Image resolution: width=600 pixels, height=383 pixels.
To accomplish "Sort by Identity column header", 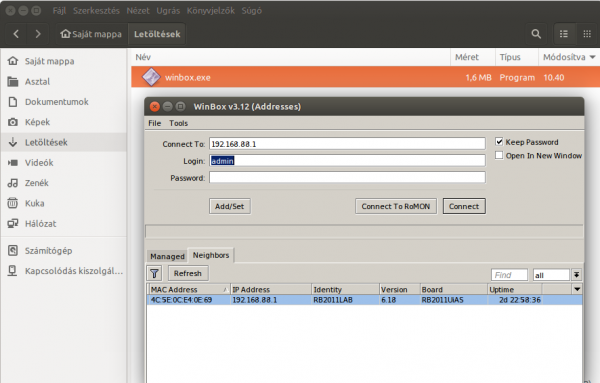I will pos(345,289).
